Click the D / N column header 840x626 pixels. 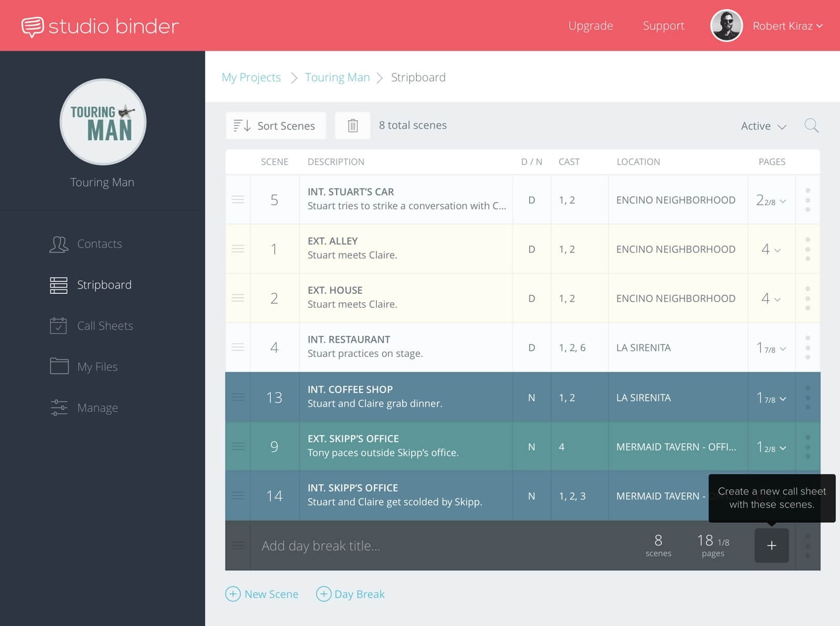(531, 162)
